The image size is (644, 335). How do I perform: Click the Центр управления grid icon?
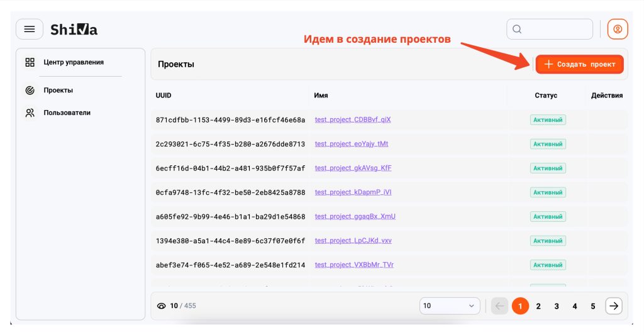30,62
